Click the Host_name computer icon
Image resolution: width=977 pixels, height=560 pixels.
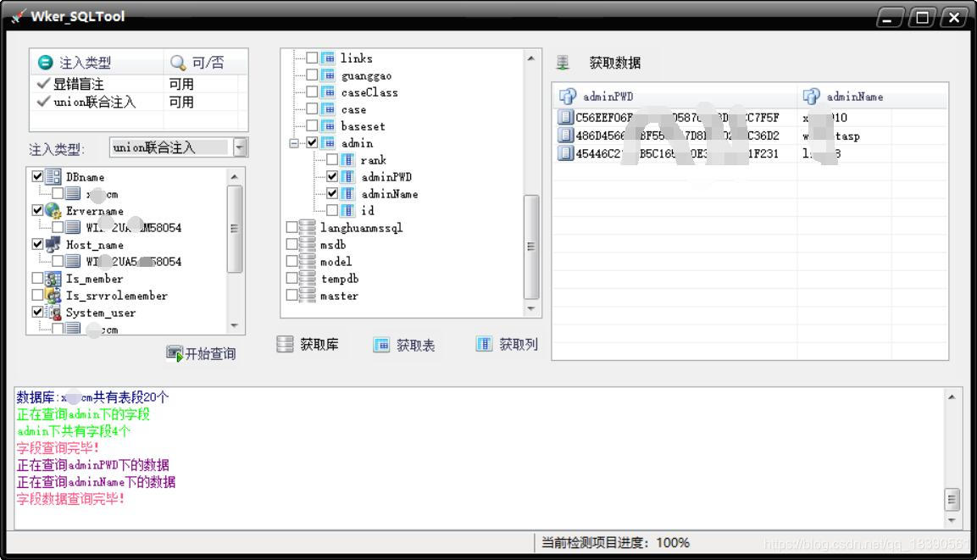click(53, 244)
